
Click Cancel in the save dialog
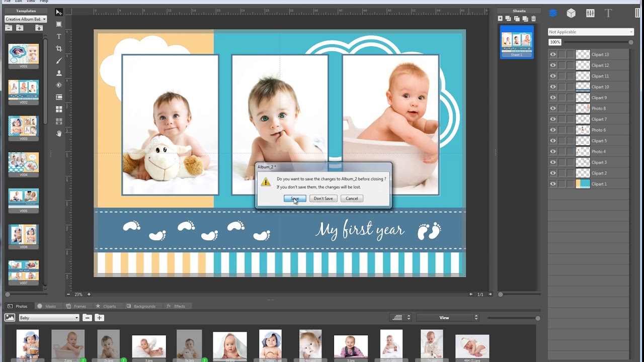352,199
